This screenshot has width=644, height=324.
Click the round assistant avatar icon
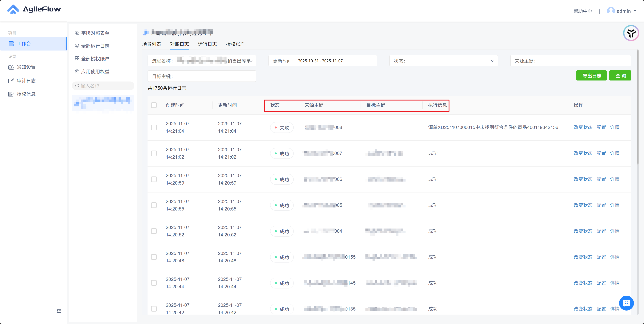(x=631, y=33)
